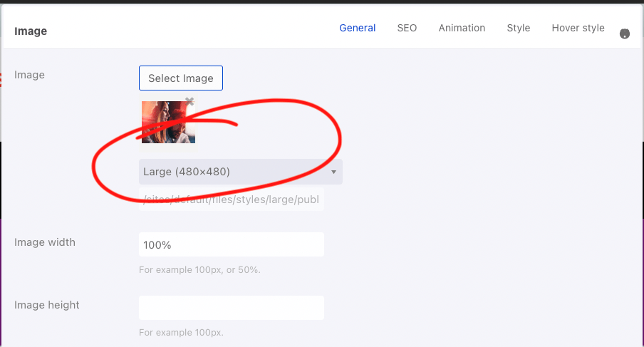Click the round dark icon beside Hover style

(624, 33)
